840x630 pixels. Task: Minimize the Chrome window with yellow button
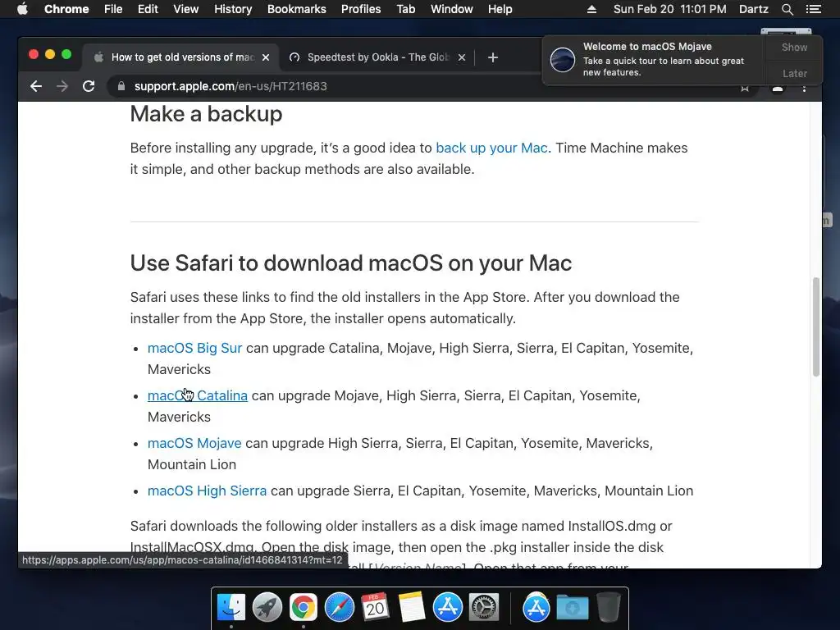point(50,54)
